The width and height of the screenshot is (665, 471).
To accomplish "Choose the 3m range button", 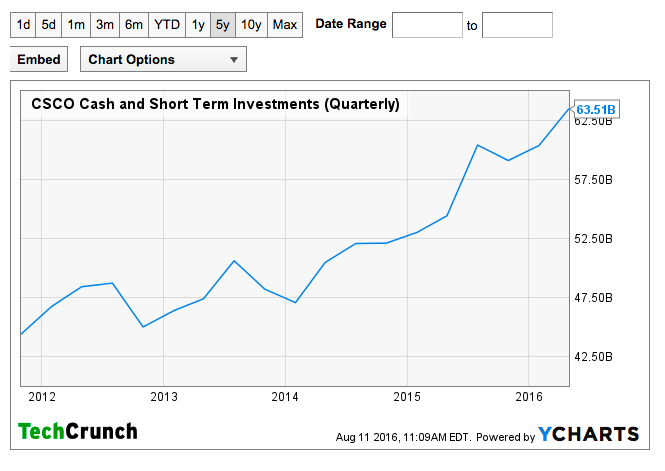I will coord(104,24).
